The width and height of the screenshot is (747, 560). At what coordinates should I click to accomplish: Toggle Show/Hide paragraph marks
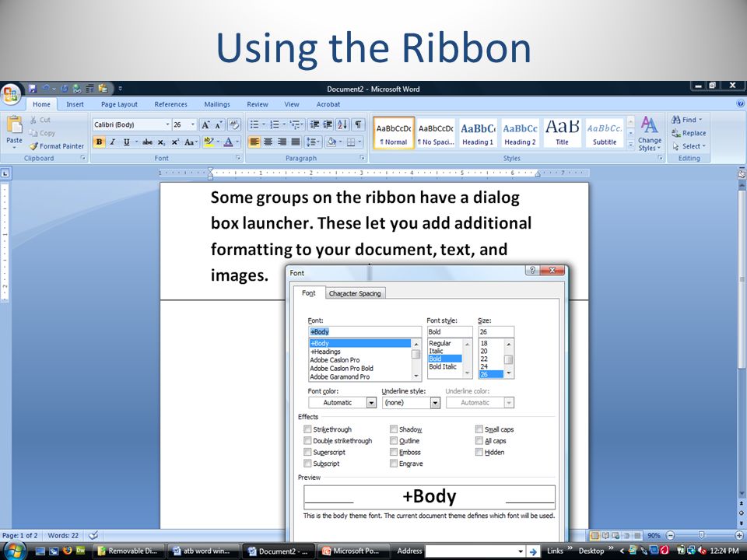click(x=358, y=124)
